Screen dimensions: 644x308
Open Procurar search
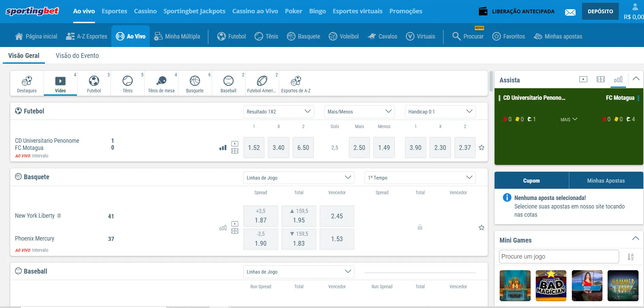point(468,36)
